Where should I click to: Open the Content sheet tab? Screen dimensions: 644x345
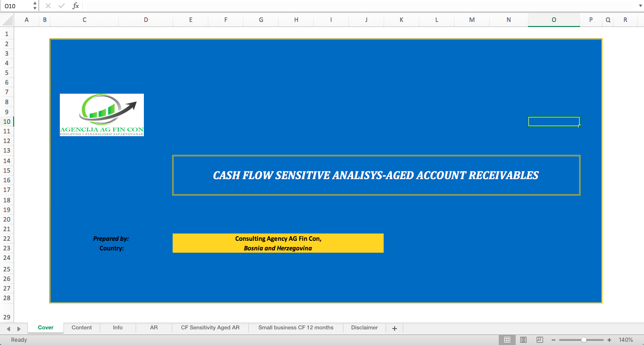[82, 328]
